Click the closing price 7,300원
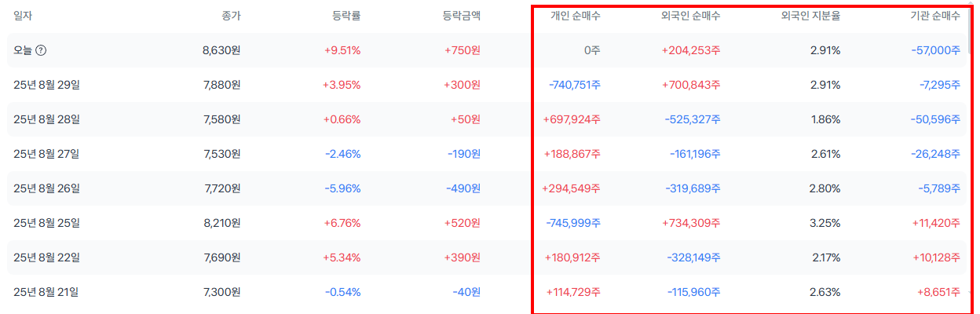This screenshot has width=980, height=314. coord(221,292)
